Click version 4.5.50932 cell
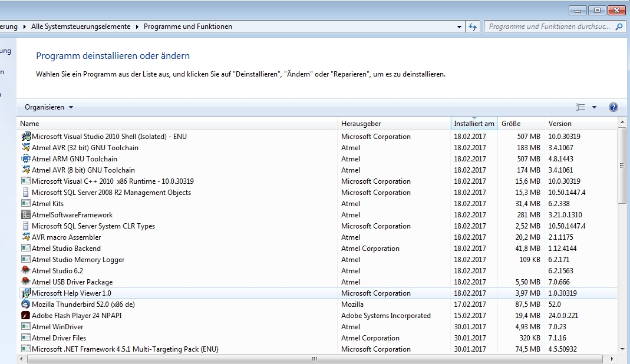 tap(562, 349)
